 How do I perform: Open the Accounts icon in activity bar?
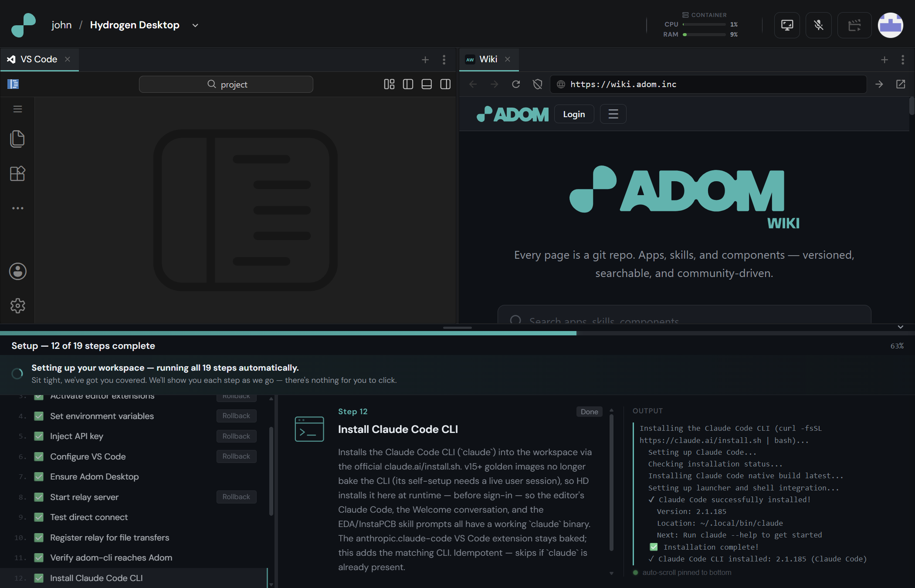[17, 271]
